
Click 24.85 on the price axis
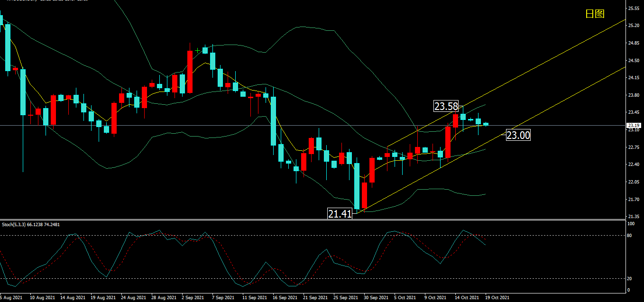pyautogui.click(x=633, y=43)
